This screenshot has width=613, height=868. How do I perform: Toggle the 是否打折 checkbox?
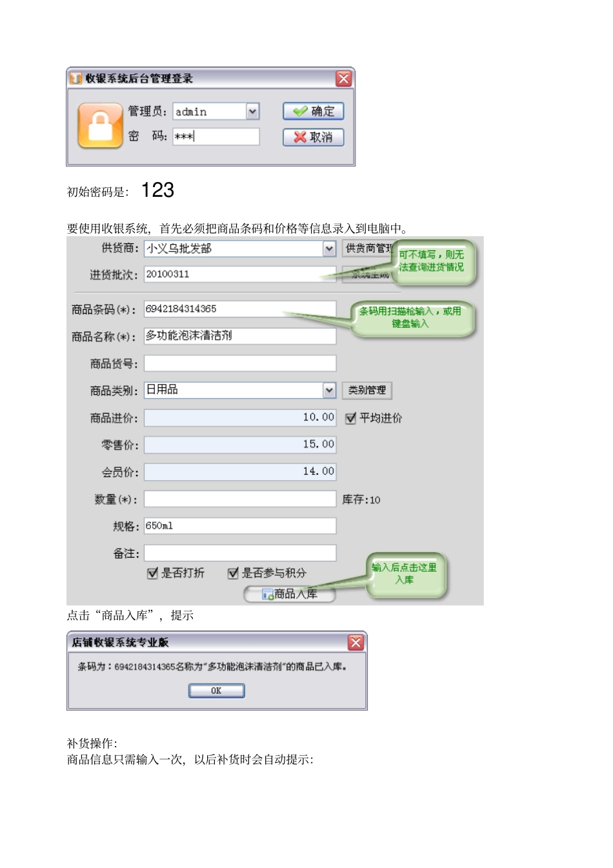(153, 573)
